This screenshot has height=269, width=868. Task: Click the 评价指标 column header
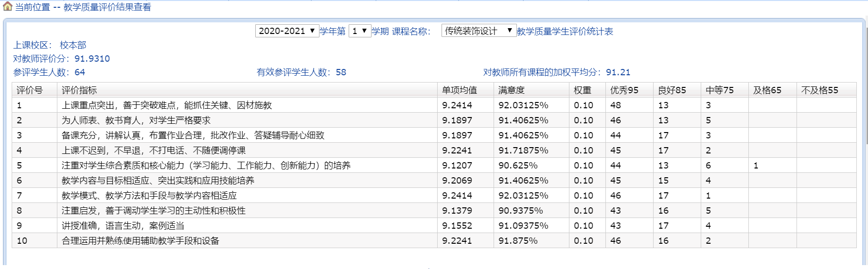79,90
